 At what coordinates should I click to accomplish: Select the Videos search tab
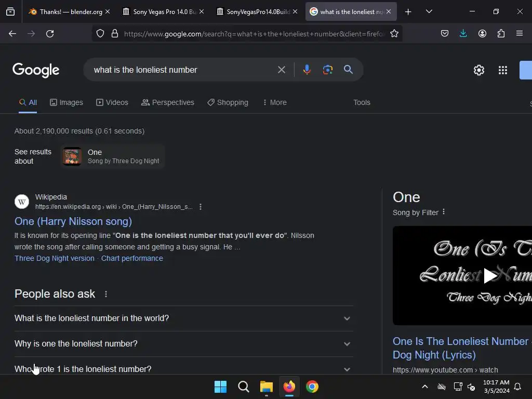point(112,102)
